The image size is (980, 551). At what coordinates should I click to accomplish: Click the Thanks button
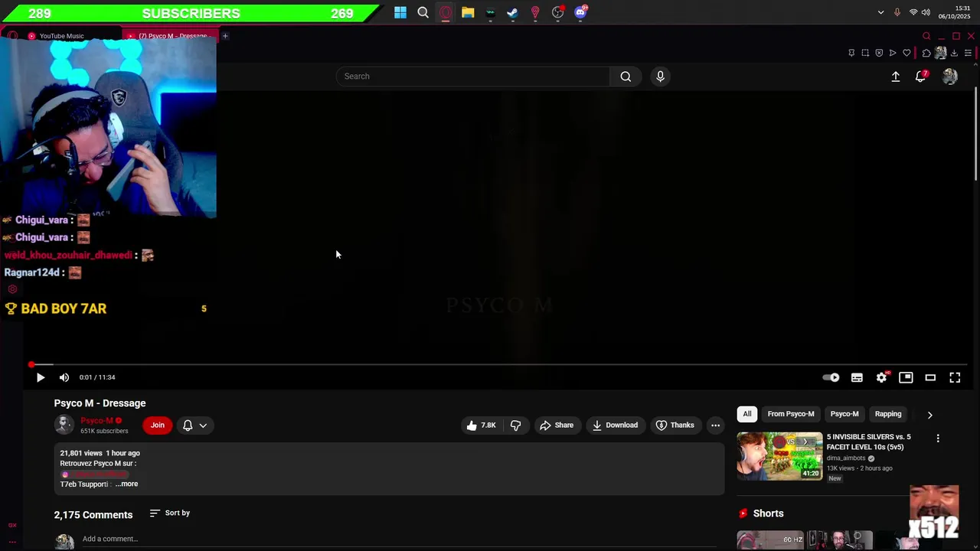coord(675,425)
